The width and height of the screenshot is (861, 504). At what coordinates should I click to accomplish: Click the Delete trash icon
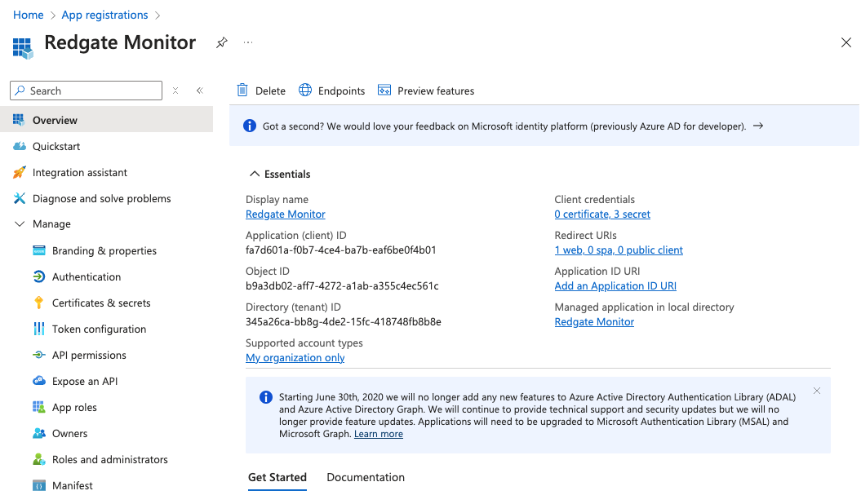[242, 91]
